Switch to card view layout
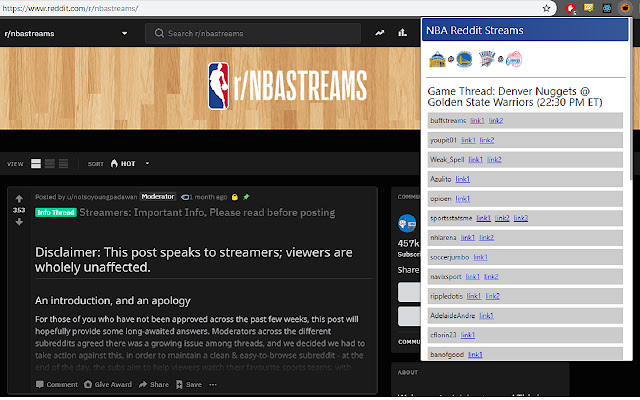This screenshot has width=640, height=400. click(36, 164)
